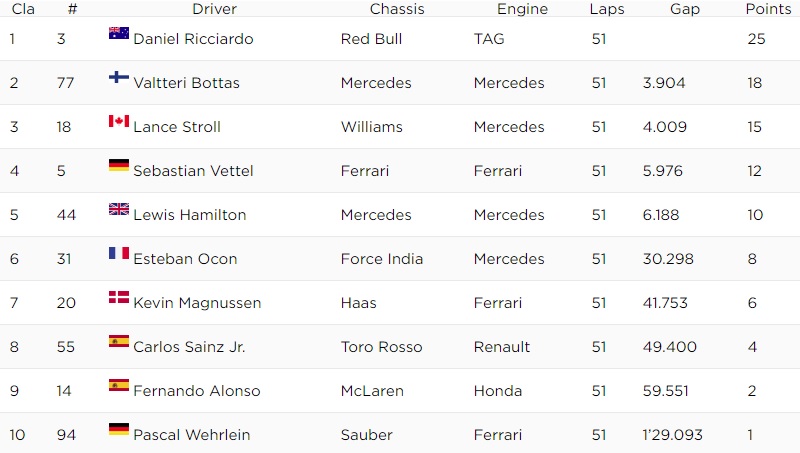Click the Spanish flag beside Fernando Alonso

119,386
